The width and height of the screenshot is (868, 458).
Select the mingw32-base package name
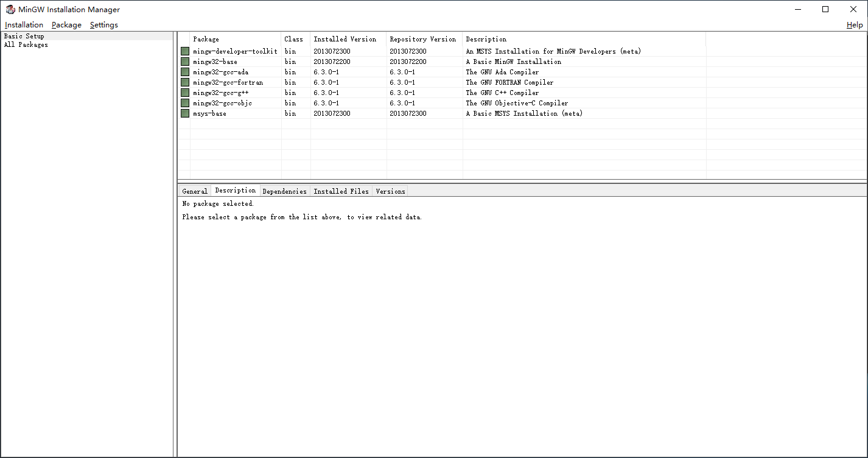(x=215, y=62)
